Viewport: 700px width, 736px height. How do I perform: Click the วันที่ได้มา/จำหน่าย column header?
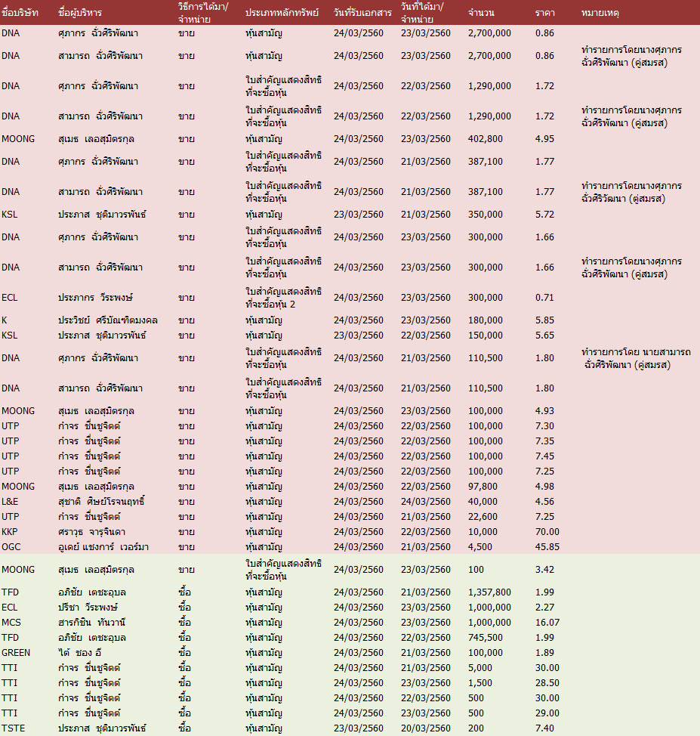[x=422, y=13]
